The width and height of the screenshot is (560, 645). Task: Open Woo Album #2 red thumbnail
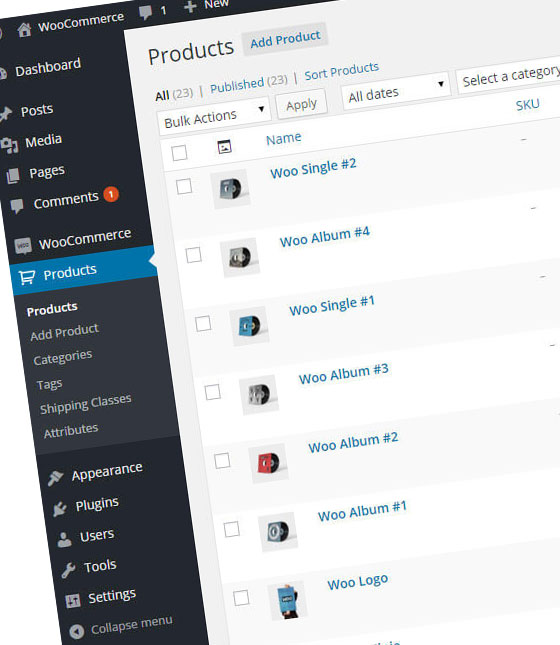(x=269, y=463)
